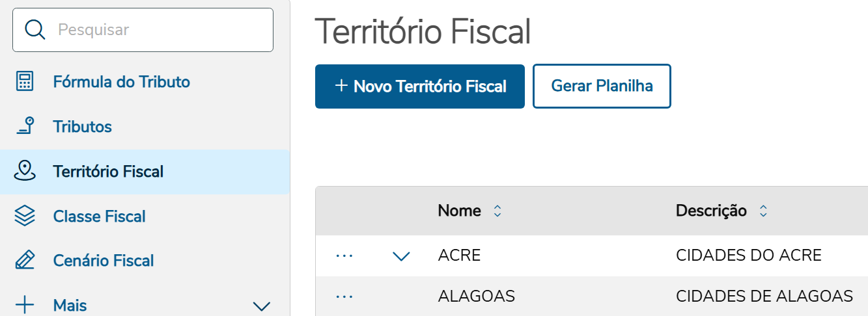The width and height of the screenshot is (868, 316).
Task: Sort the table by Nome column
Action: pyautogui.click(x=497, y=211)
